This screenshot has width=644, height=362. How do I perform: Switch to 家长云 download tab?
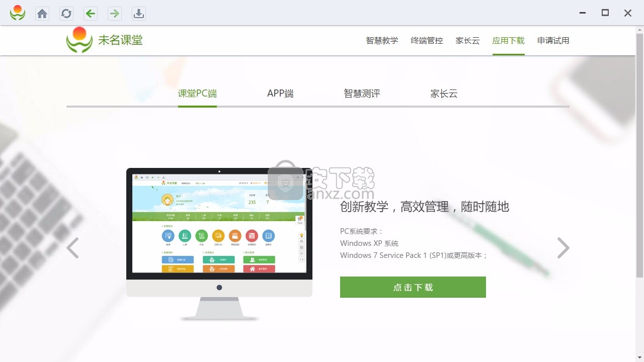(444, 94)
